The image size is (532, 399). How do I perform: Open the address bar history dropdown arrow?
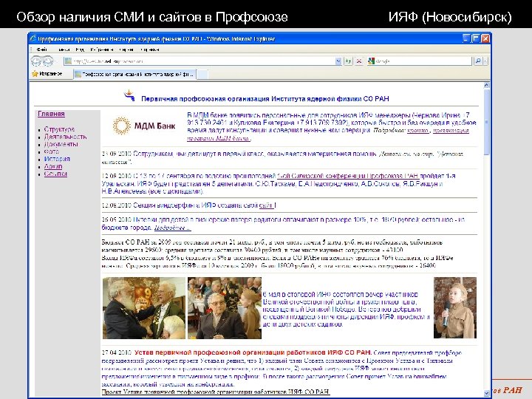point(338,61)
